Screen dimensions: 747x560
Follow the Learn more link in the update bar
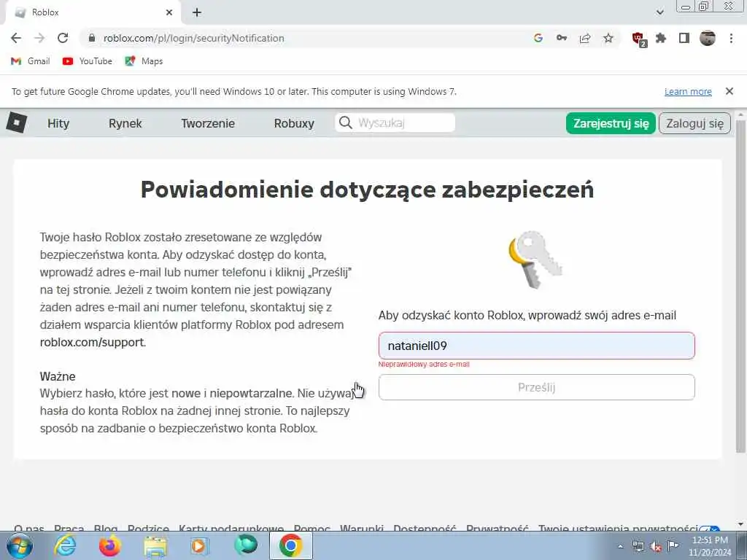[688, 91]
